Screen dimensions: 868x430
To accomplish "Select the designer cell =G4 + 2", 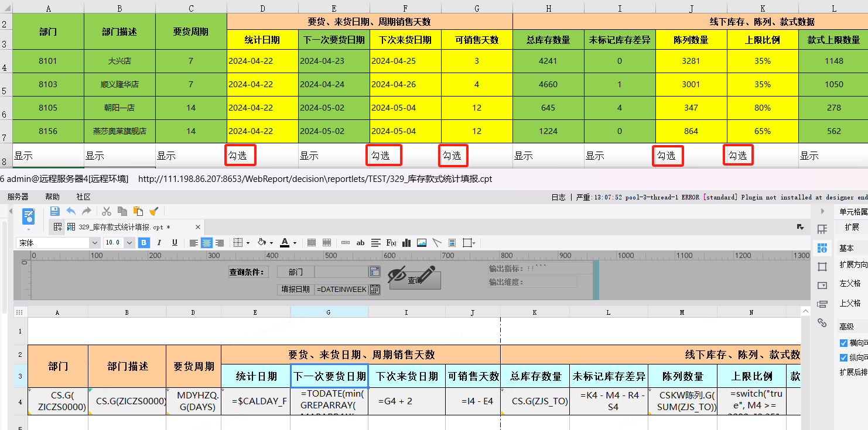I will [x=406, y=401].
